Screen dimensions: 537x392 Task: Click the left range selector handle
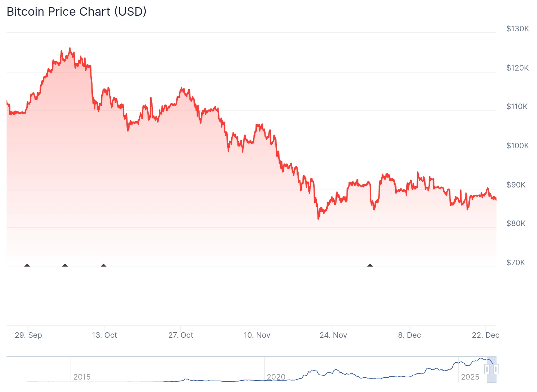(487, 368)
